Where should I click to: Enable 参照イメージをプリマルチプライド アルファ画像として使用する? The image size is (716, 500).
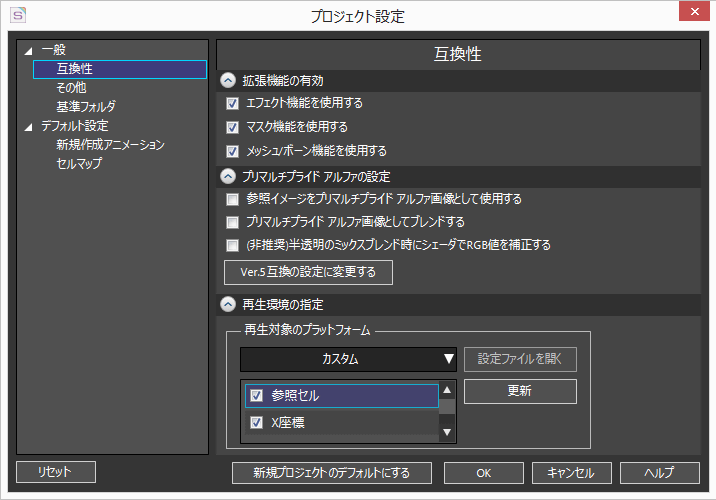[232, 199]
